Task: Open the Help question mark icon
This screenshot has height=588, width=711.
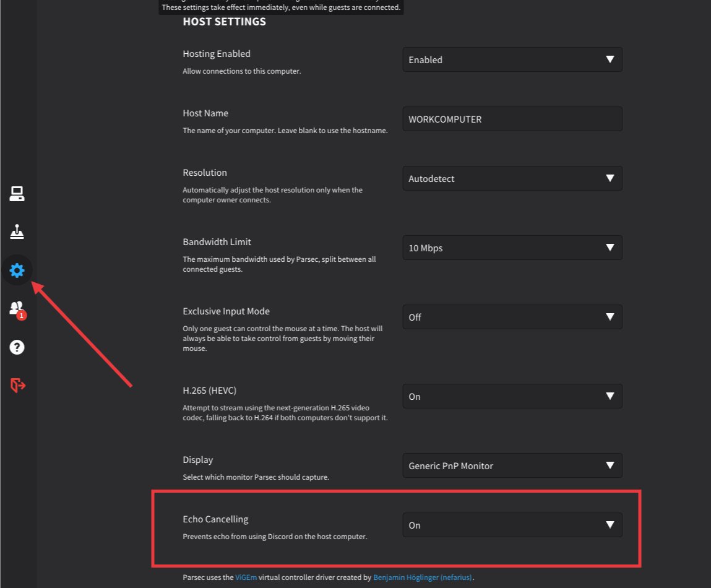Action: [17, 347]
